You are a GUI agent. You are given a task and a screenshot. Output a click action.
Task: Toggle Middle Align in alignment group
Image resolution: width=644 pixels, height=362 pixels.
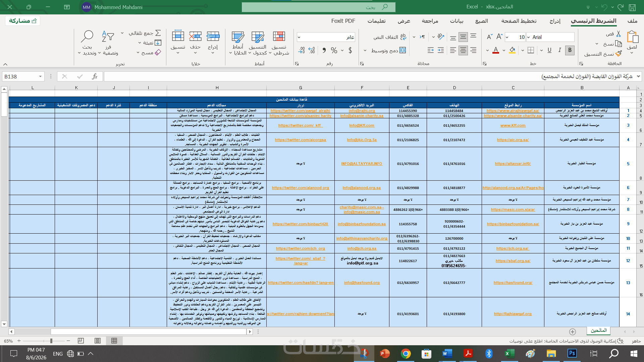463,37
